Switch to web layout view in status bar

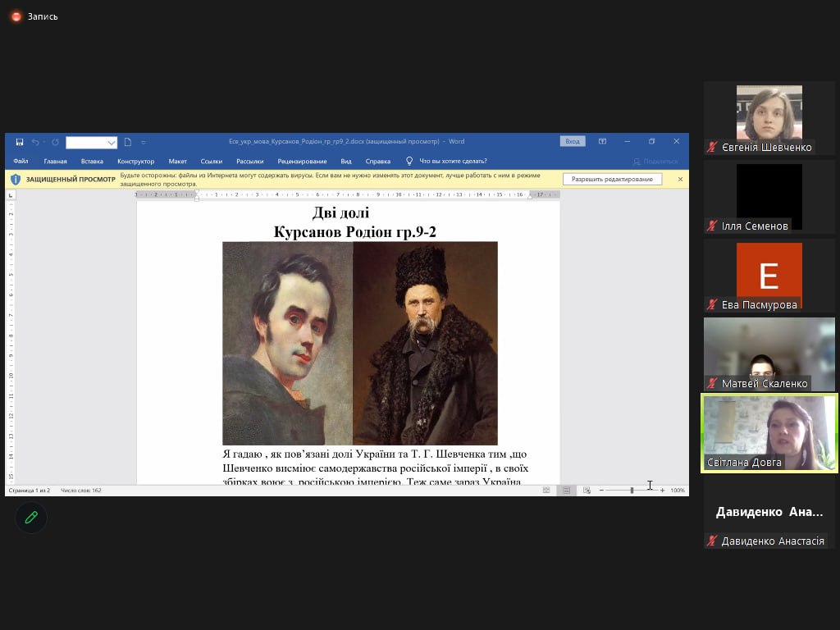coord(587,491)
